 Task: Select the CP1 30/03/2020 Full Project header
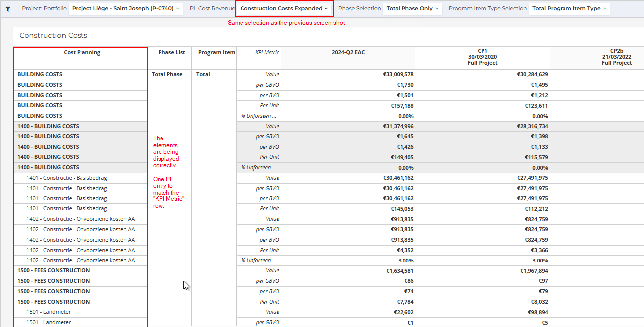click(483, 57)
